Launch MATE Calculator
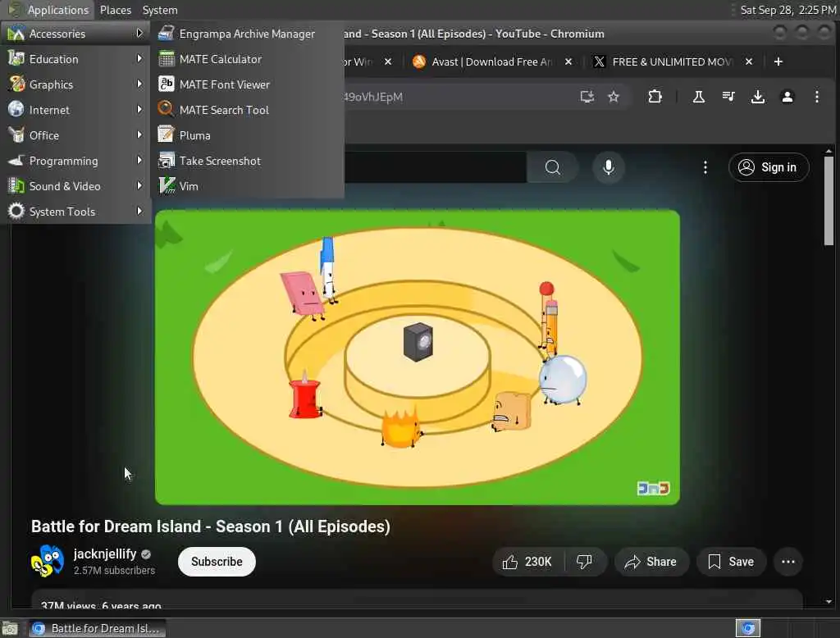This screenshot has width=840, height=638. (x=247, y=59)
